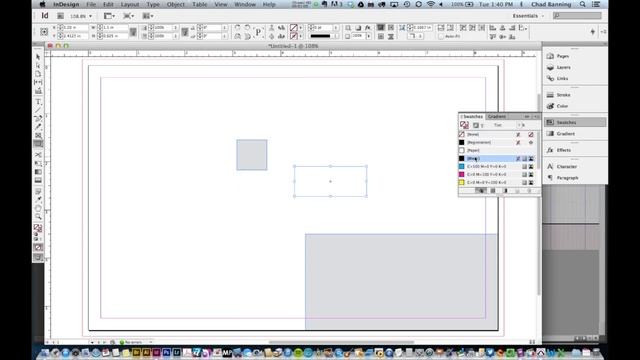Screen dimensions: 640x360
Task: Click the reference point locator grid
Action: (44, 31)
